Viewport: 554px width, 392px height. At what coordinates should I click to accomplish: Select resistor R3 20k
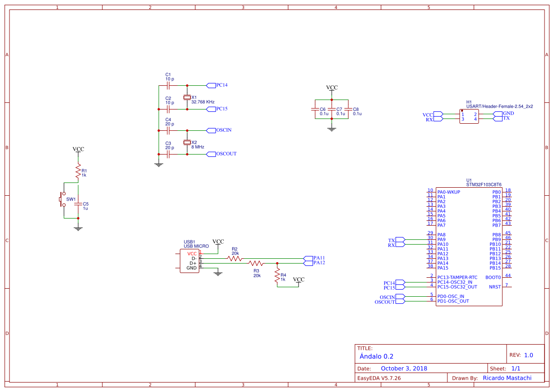256,263
